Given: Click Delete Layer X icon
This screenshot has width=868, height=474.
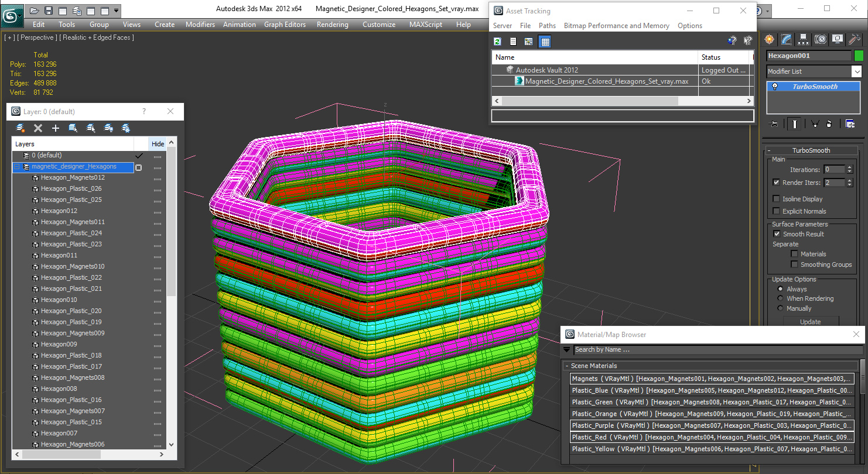Looking at the screenshot, I should pyautogui.click(x=38, y=128).
